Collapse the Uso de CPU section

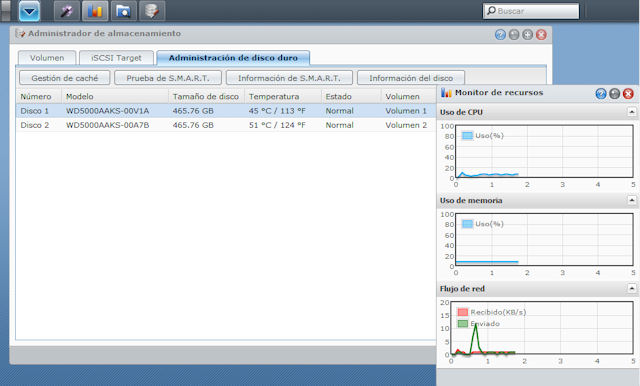point(631,112)
